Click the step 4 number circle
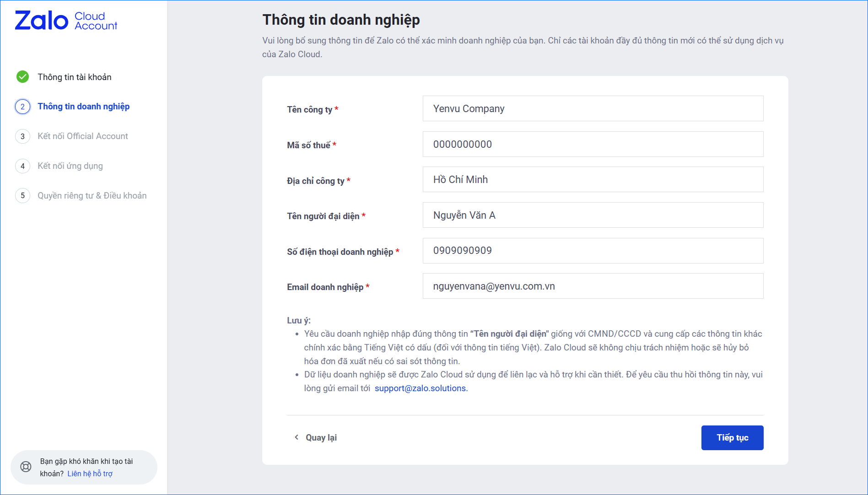868x495 pixels. [x=22, y=166]
